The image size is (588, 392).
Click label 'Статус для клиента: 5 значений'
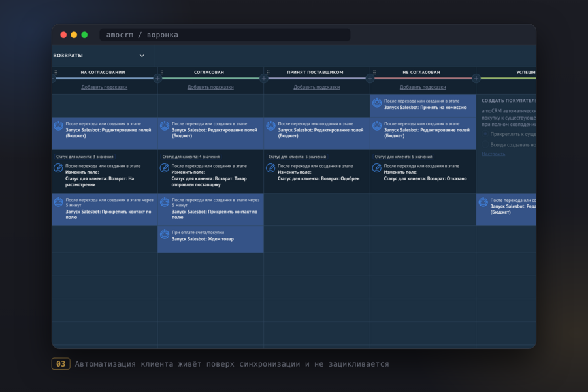297,157
